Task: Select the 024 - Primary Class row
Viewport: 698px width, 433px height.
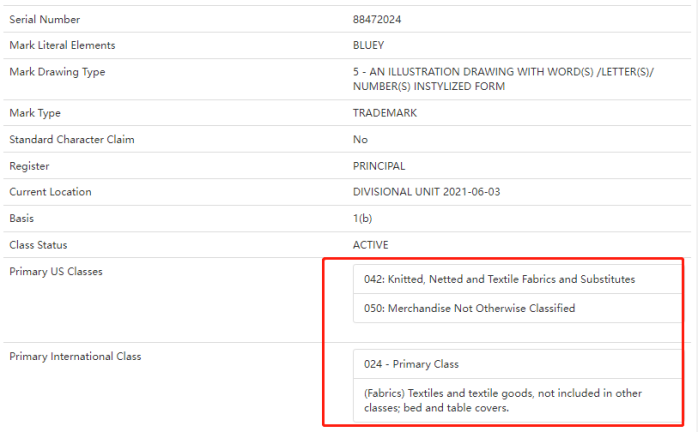Action: click(517, 364)
